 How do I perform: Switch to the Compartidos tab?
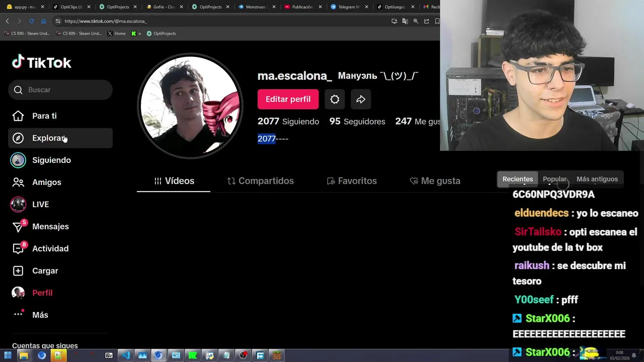(260, 181)
